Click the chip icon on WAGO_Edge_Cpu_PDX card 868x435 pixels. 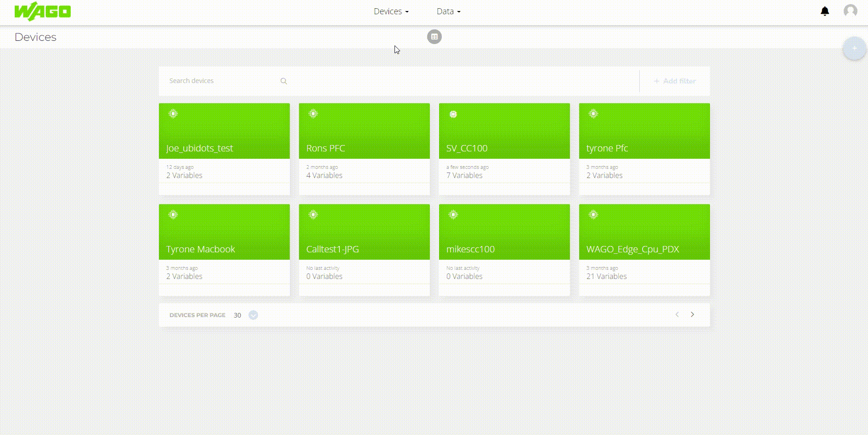pos(593,214)
